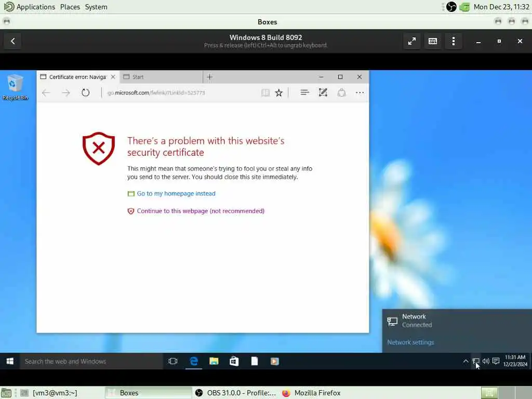
Task: Click Go to my homepage instead
Action: pyautogui.click(x=176, y=193)
